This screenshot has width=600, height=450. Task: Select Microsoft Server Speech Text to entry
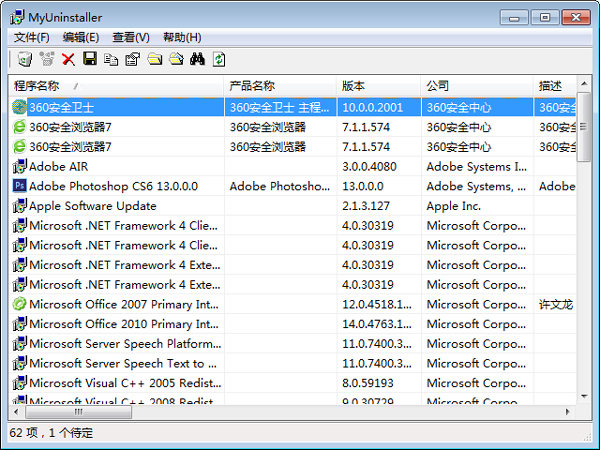point(123,364)
